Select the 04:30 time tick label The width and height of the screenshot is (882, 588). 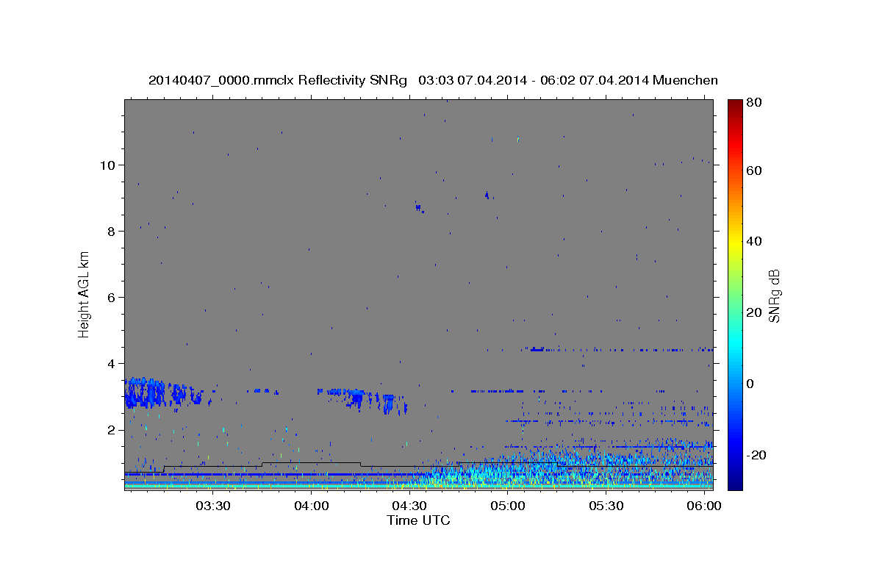[x=409, y=506]
